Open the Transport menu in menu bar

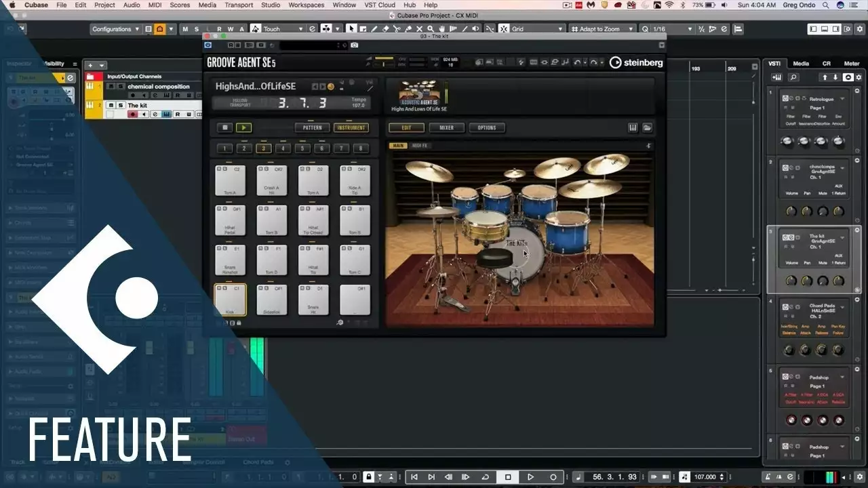pos(238,5)
